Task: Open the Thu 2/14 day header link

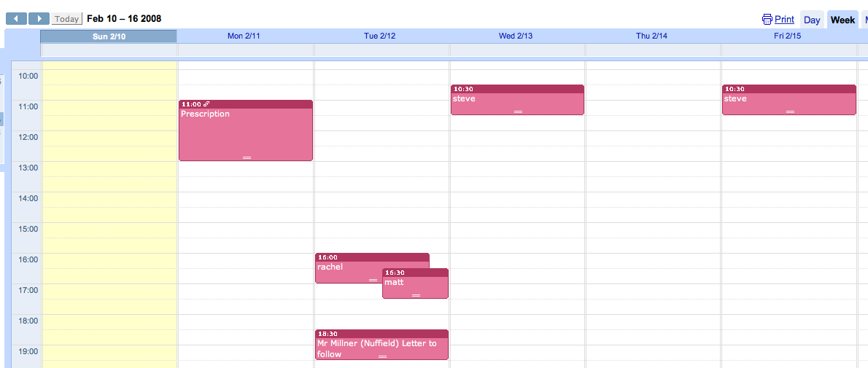Action: pos(651,36)
